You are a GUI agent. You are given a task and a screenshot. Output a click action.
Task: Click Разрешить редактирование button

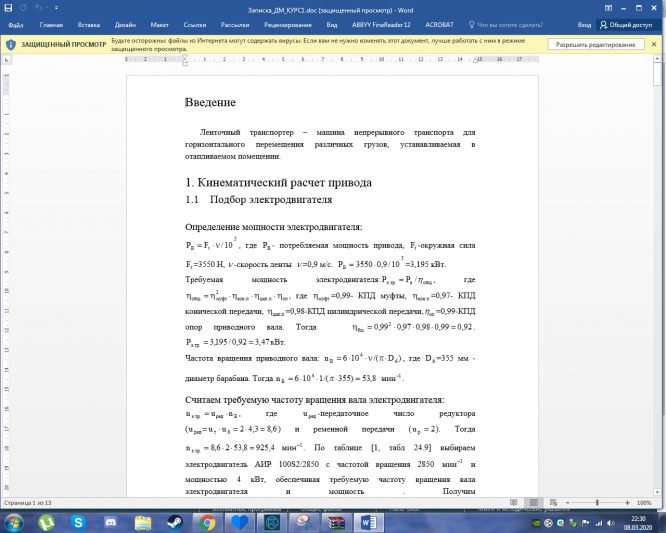click(595, 44)
